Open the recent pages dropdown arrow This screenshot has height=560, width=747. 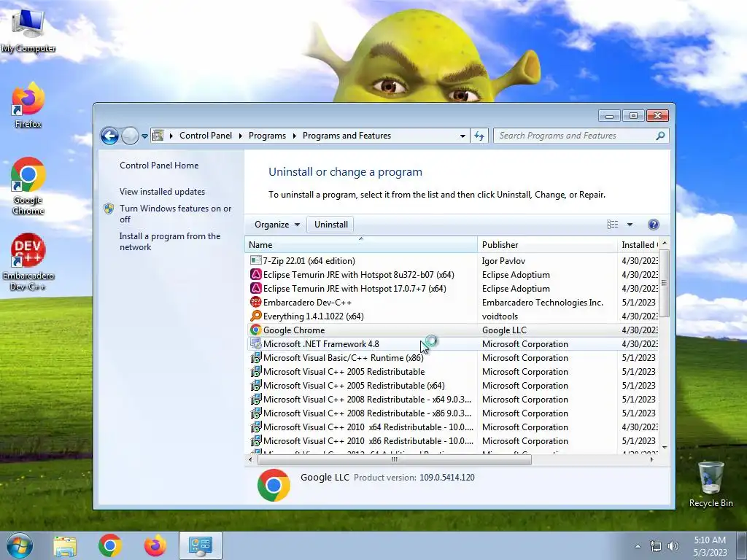point(145,136)
